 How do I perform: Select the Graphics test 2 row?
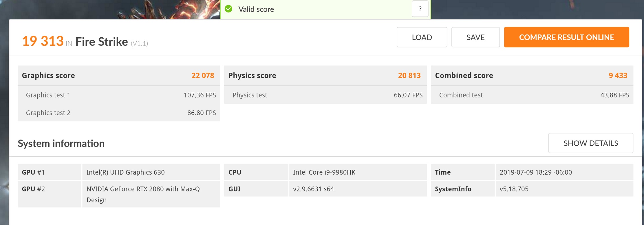coord(119,113)
